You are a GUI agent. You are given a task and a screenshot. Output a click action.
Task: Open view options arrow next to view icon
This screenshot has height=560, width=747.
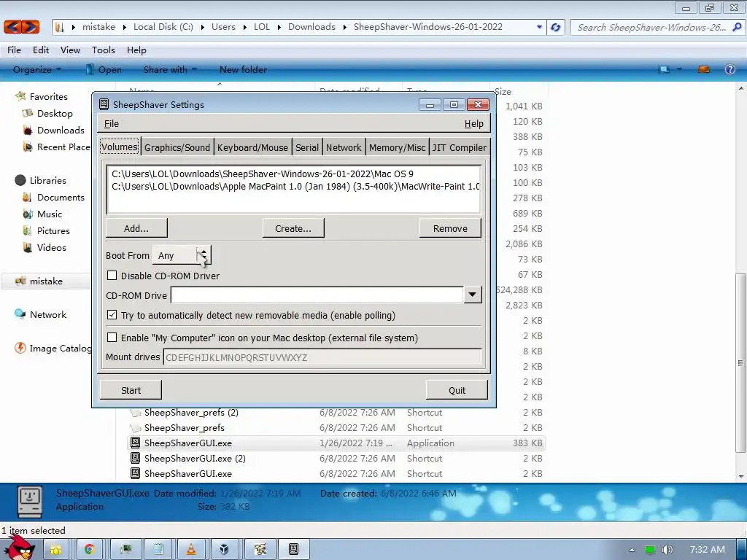pyautogui.click(x=679, y=69)
